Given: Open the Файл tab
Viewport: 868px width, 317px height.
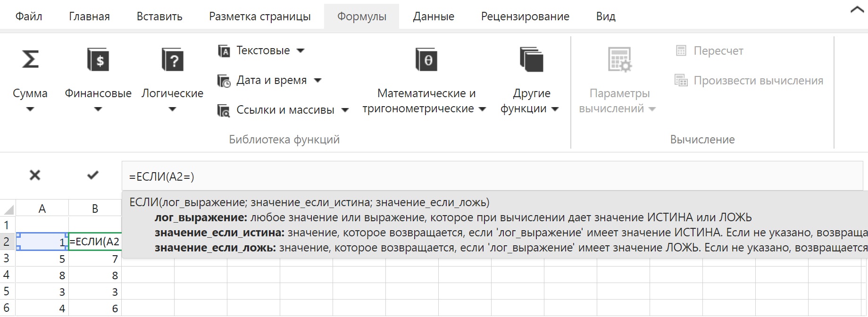Looking at the screenshot, I should (29, 17).
